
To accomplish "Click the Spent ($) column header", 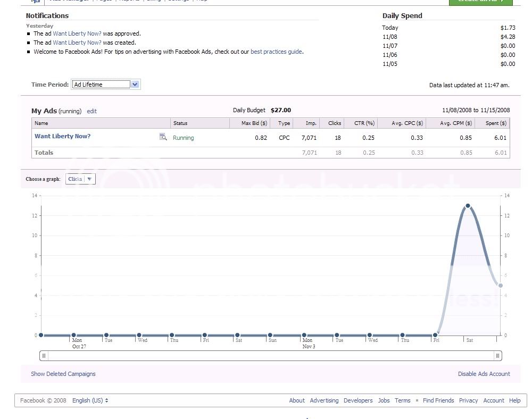I will [492, 123].
